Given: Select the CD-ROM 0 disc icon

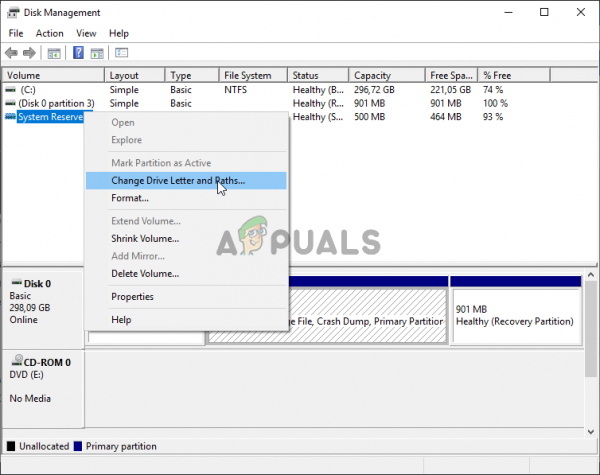Looking at the screenshot, I should tap(17, 360).
